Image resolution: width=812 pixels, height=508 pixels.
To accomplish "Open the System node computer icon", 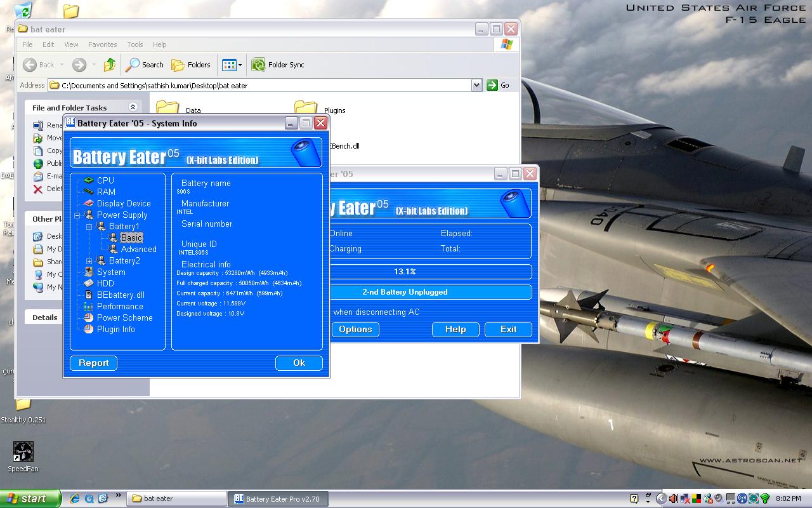I will click(89, 272).
